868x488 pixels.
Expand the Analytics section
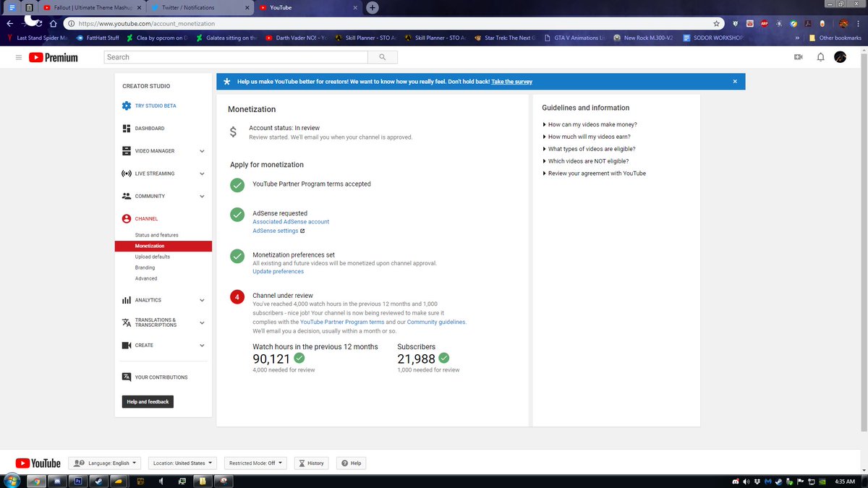point(202,300)
